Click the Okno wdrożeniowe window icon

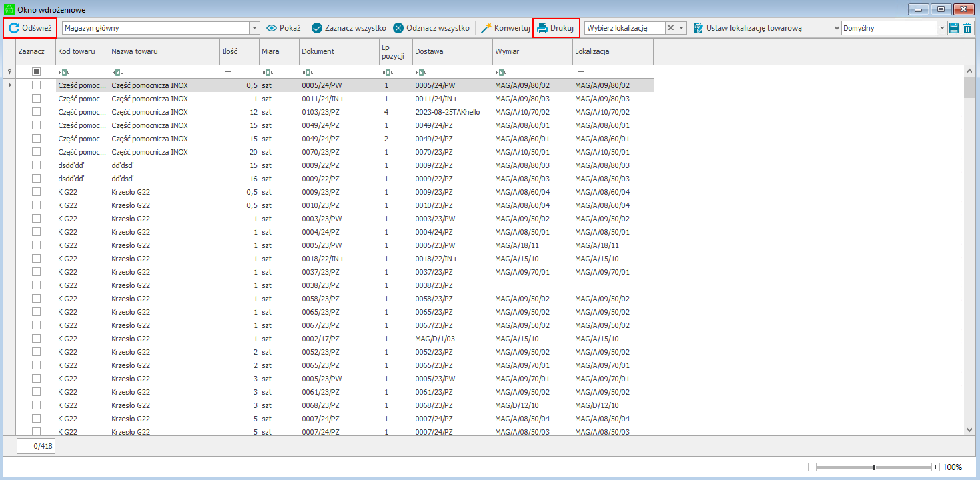(x=9, y=10)
